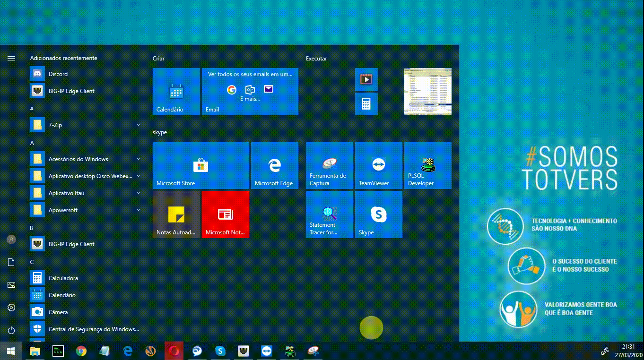
Task: Open the green-text terminal icon in taskbar
Action: pyautogui.click(x=58, y=351)
